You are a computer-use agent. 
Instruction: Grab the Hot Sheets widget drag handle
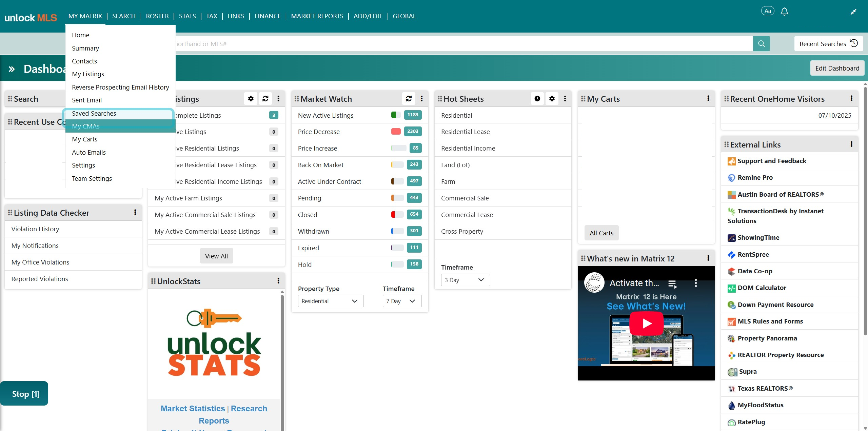440,99
